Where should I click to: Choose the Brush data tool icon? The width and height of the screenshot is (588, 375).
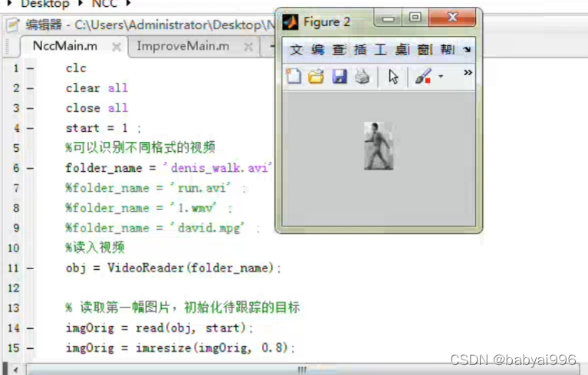click(x=423, y=77)
